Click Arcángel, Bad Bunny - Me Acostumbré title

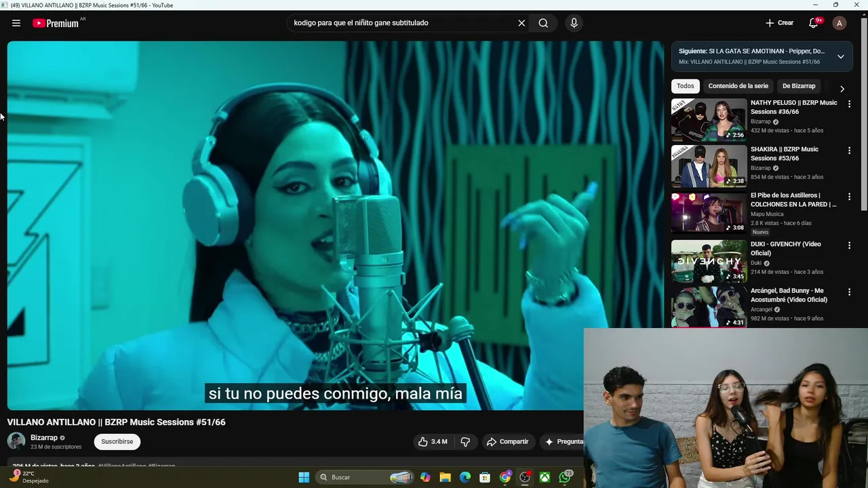coord(789,295)
